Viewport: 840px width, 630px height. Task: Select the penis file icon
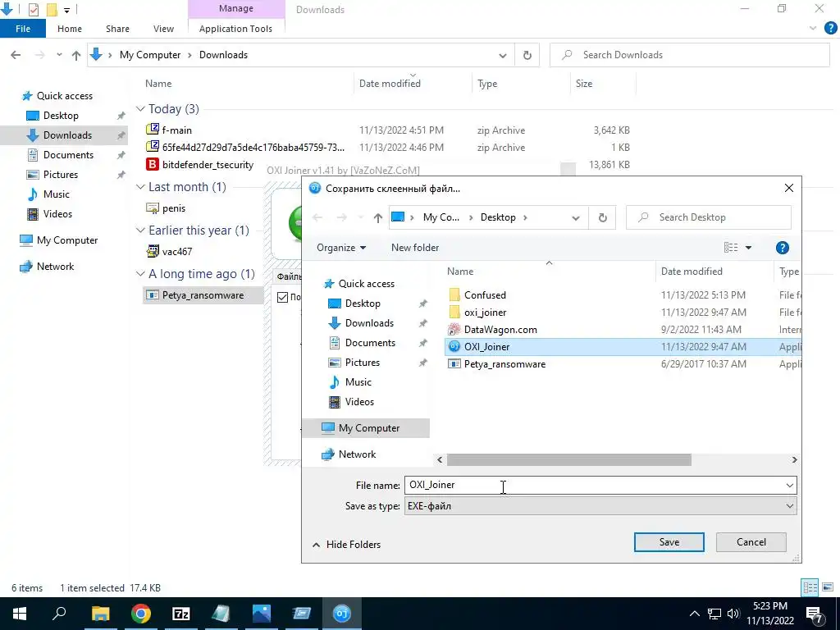coord(153,208)
